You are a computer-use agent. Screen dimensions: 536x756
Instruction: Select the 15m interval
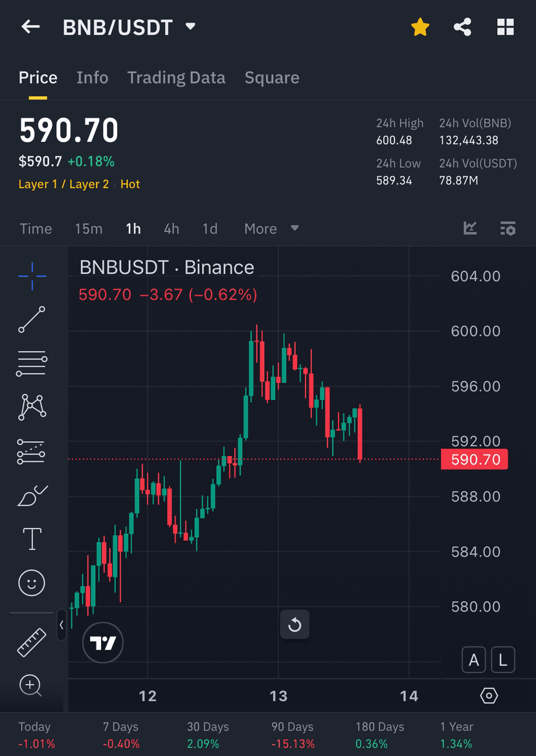[x=89, y=229]
